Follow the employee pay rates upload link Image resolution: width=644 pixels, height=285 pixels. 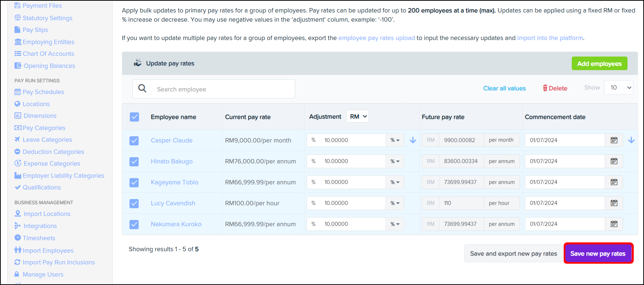(x=376, y=38)
